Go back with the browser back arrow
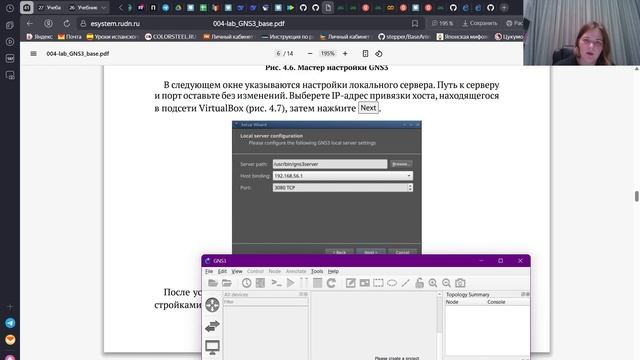 [x=29, y=24]
